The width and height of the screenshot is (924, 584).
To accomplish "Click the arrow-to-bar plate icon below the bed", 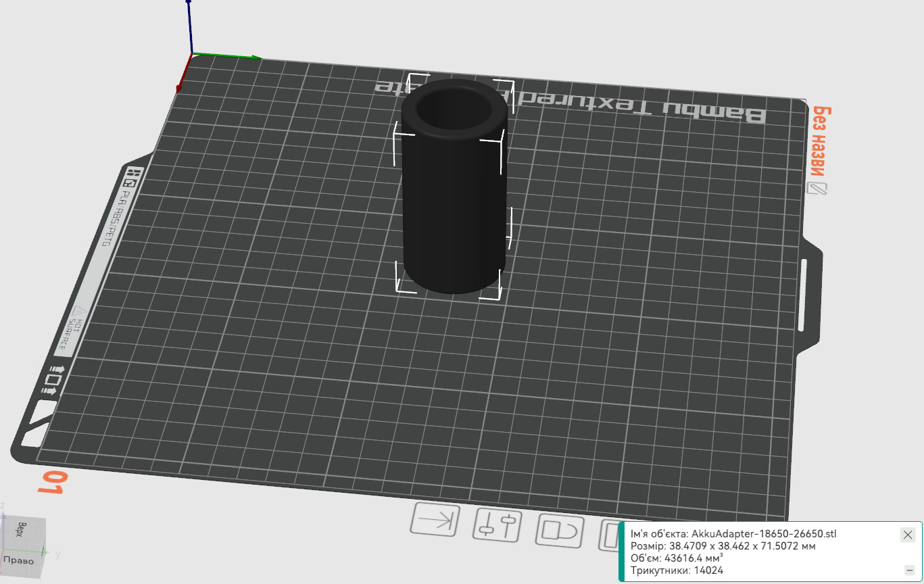I will coord(435,520).
